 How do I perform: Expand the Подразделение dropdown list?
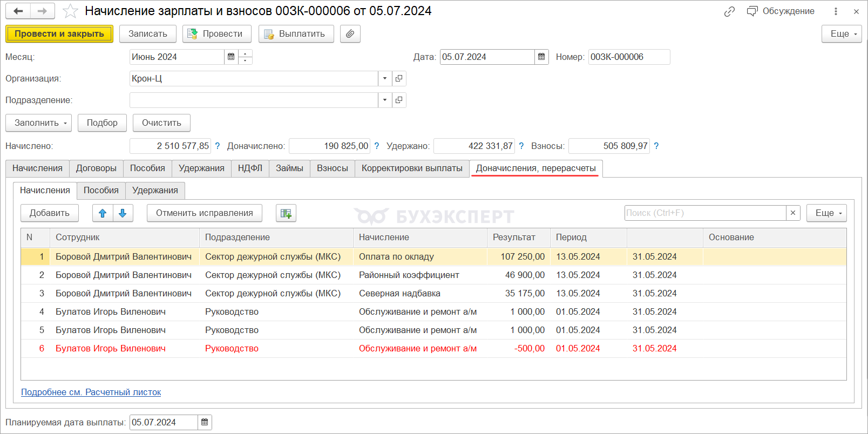coord(384,100)
